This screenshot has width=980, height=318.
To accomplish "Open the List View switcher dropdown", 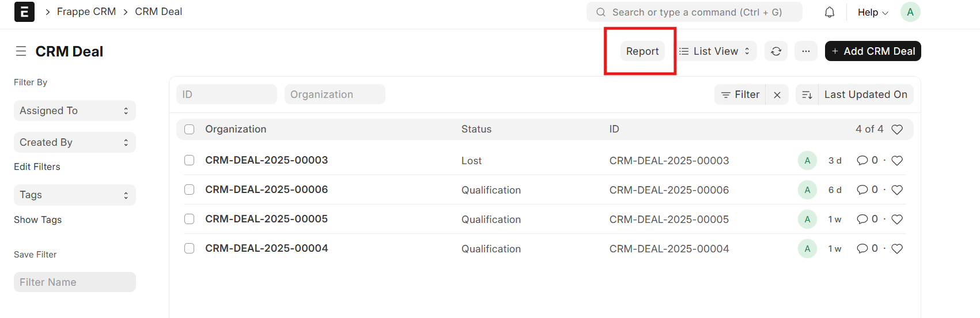I will tap(714, 51).
